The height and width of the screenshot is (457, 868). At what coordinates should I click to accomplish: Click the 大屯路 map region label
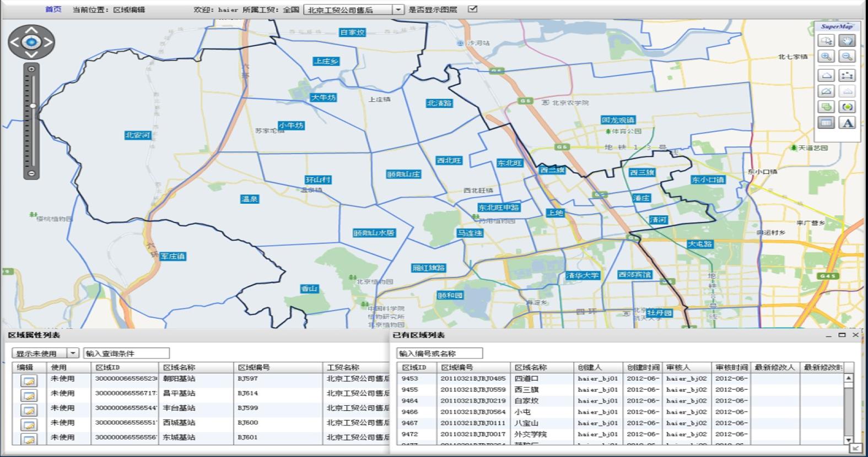700,244
